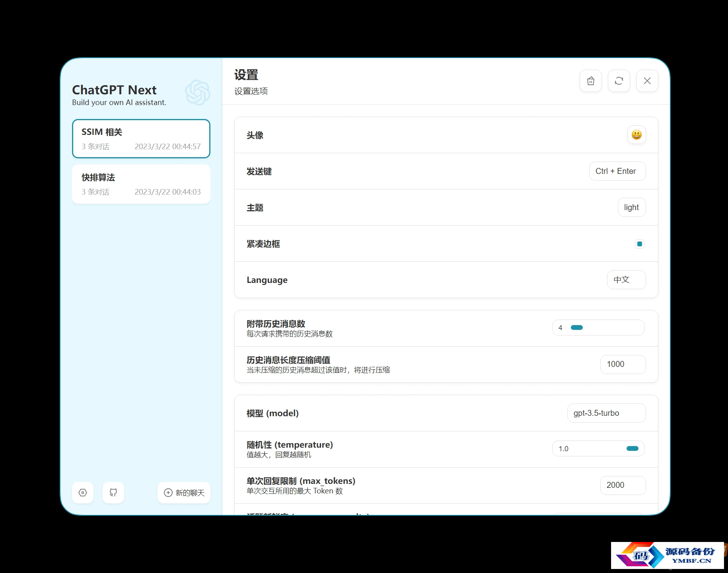Click the 设置 heading text

(x=246, y=75)
